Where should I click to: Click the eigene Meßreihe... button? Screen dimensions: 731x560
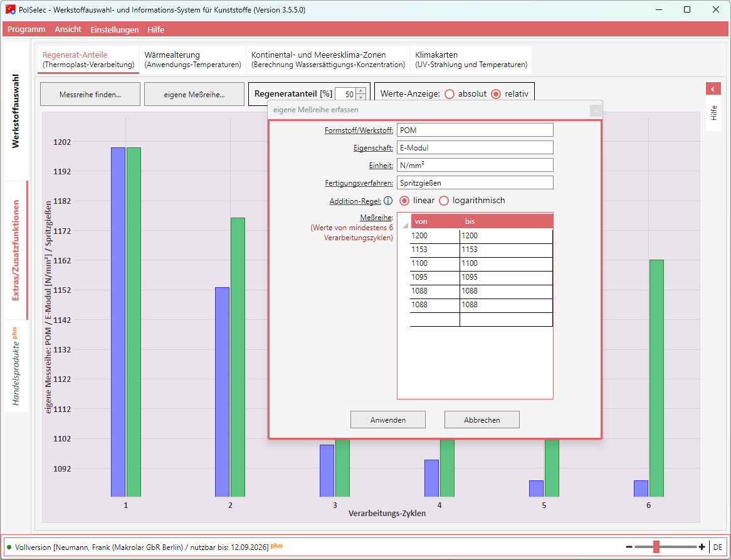[194, 94]
